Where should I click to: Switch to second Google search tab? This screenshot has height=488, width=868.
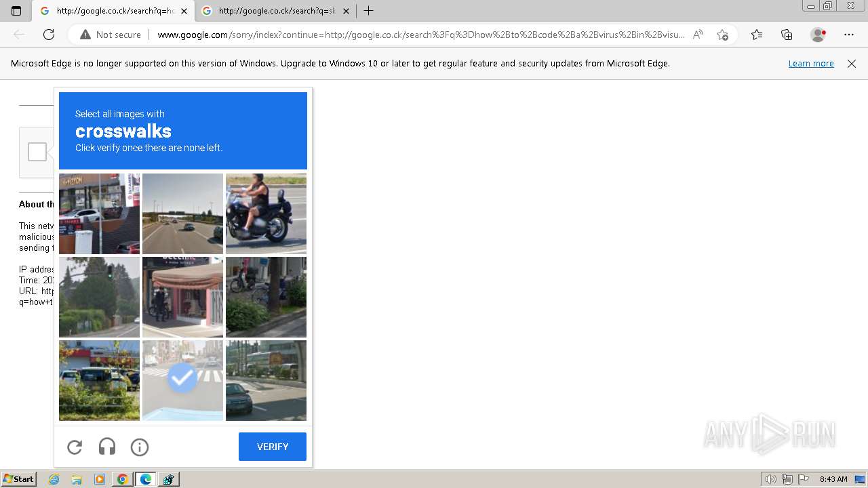pos(276,11)
